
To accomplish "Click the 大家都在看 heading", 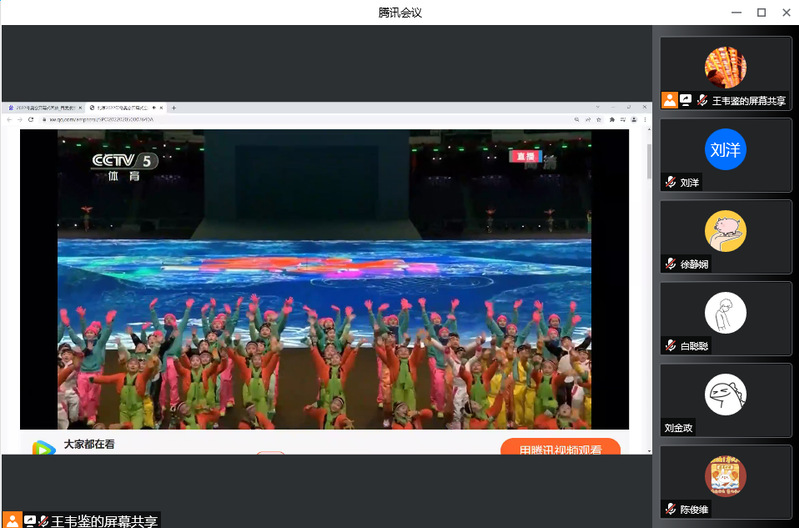I will tap(89, 444).
